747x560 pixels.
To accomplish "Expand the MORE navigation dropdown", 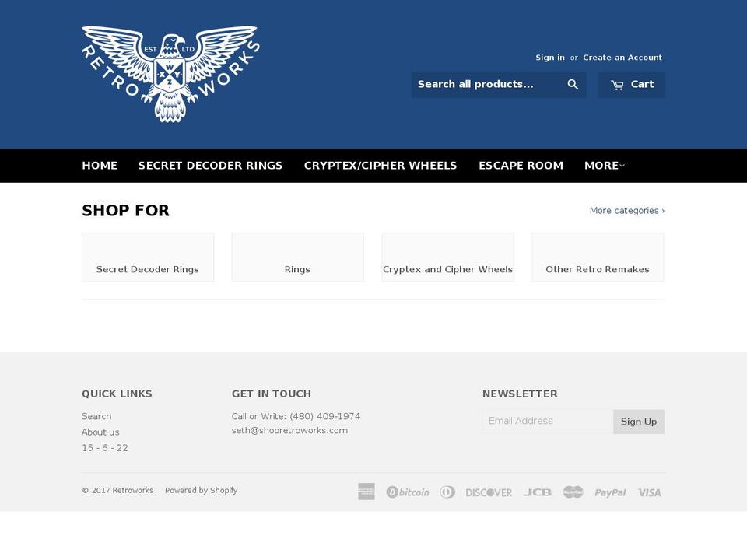I will pyautogui.click(x=603, y=165).
